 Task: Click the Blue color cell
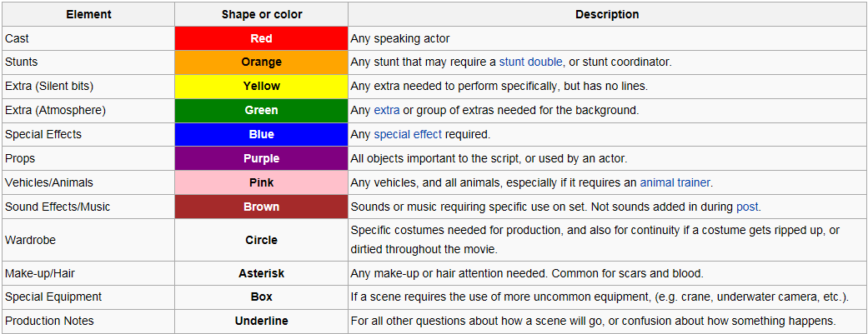click(261, 135)
